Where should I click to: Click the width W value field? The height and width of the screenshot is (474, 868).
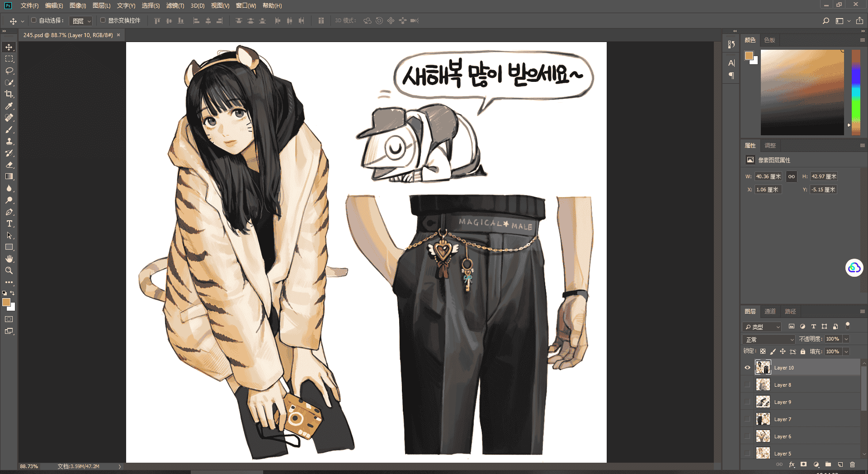pyautogui.click(x=768, y=176)
